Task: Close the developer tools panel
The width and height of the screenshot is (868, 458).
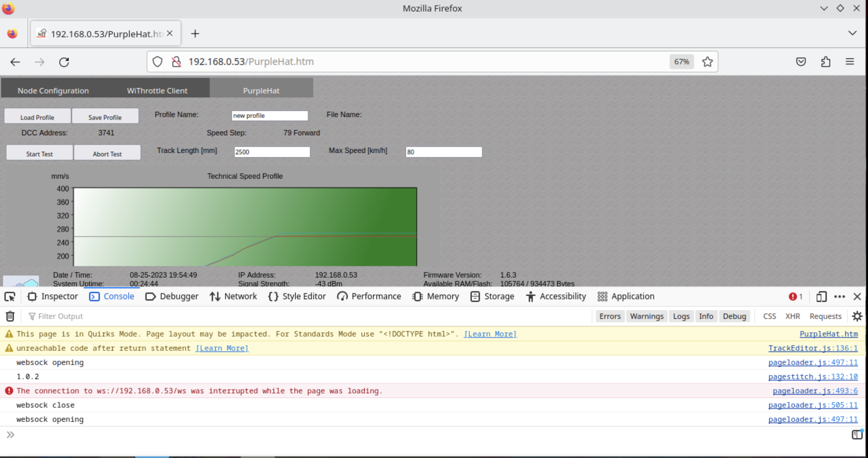Action: click(x=857, y=296)
